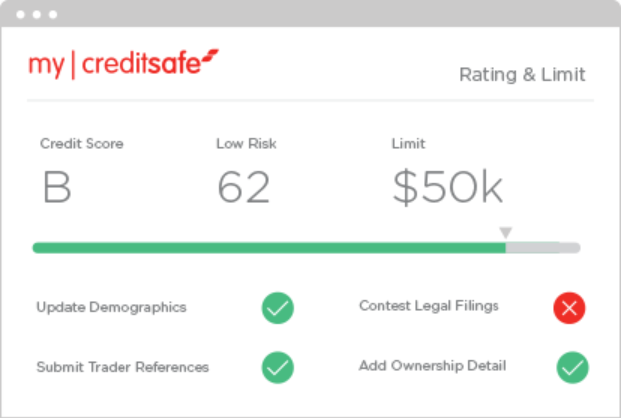The width and height of the screenshot is (621, 418).
Task: Click the red X beside Contest Legal Filings
Action: 570,308
